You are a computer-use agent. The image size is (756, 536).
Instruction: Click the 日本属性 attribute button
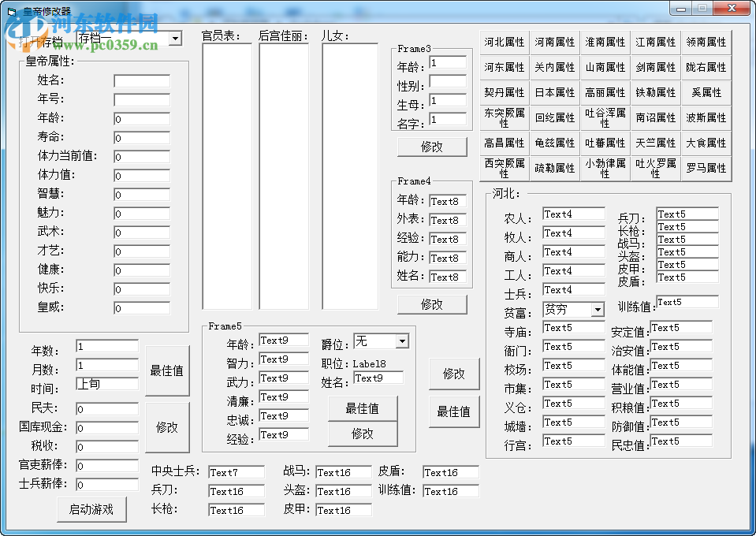tap(554, 92)
